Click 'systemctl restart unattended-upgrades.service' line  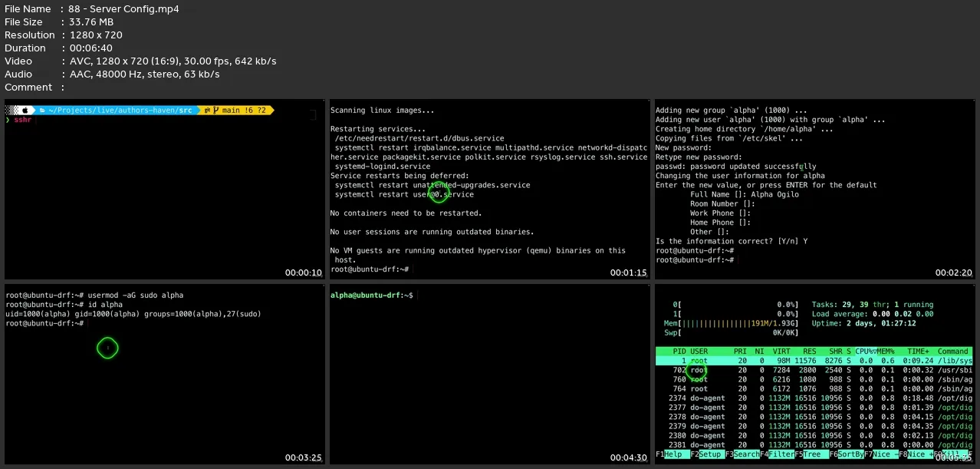[x=432, y=185]
